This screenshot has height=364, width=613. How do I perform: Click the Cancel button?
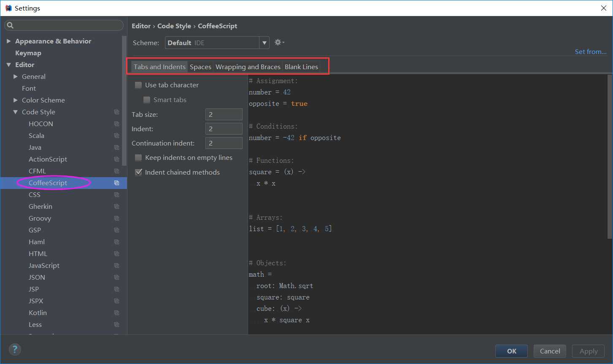pyautogui.click(x=550, y=351)
